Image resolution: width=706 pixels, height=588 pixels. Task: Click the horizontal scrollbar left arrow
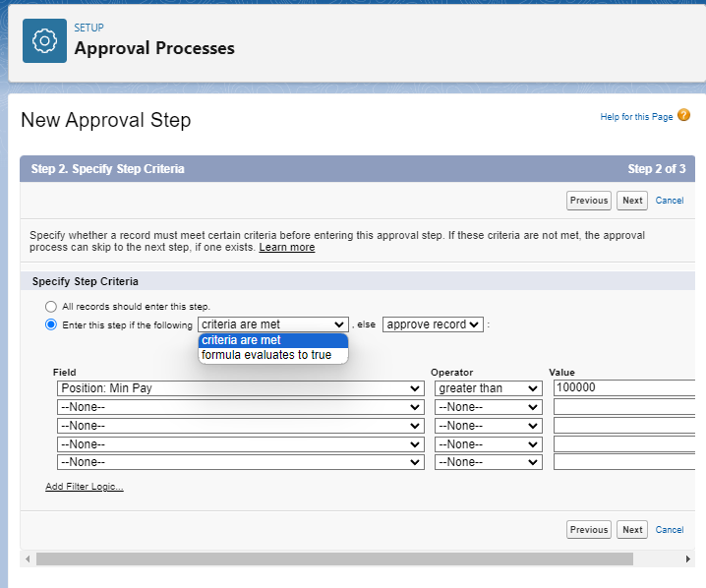point(28,559)
